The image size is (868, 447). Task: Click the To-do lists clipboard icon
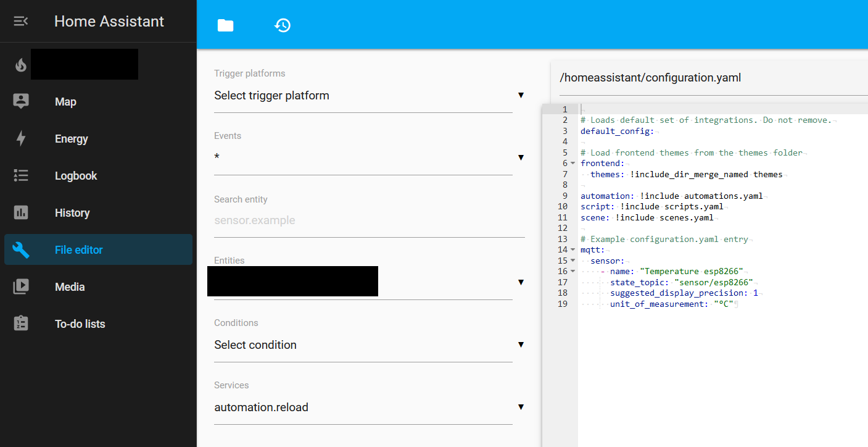[x=21, y=324]
